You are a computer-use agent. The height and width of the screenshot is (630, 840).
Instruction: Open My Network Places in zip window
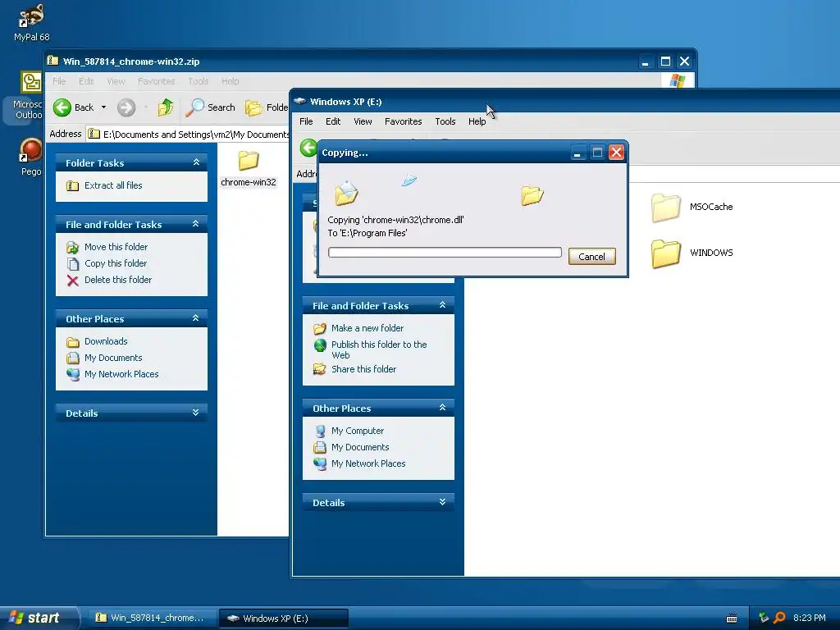coord(121,374)
